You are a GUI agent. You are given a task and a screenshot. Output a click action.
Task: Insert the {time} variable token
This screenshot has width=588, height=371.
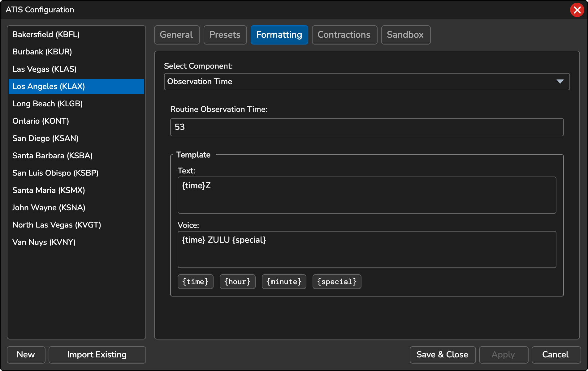pos(195,282)
